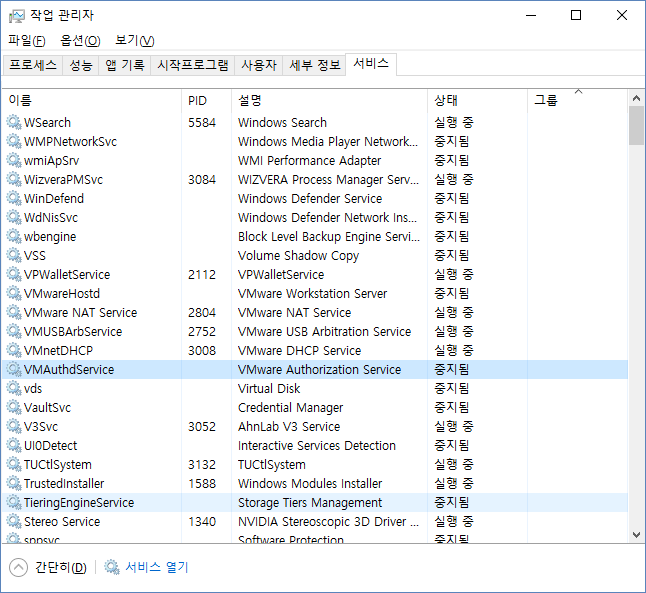Click PID 5584 in the WSearch row
The width and height of the screenshot is (646, 593).
pos(202,123)
